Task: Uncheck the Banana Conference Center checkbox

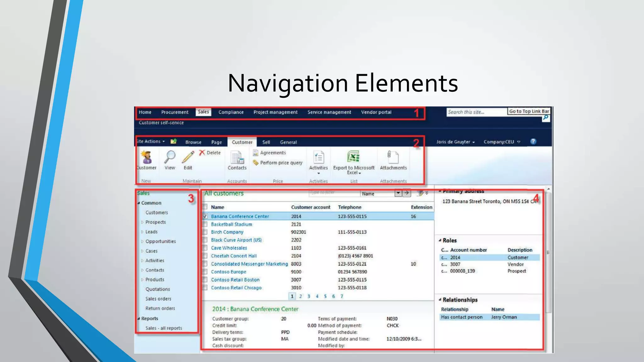Action: pyautogui.click(x=205, y=216)
